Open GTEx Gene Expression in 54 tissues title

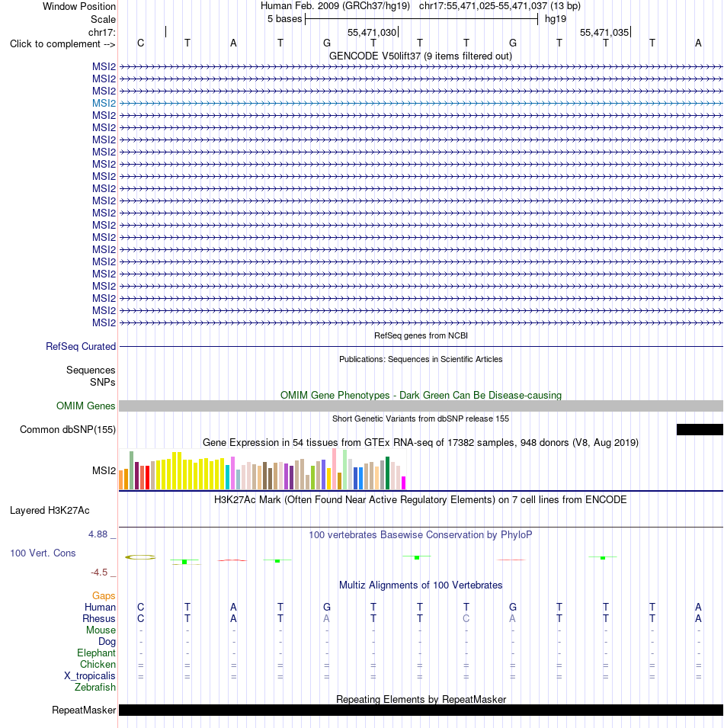[x=421, y=442]
